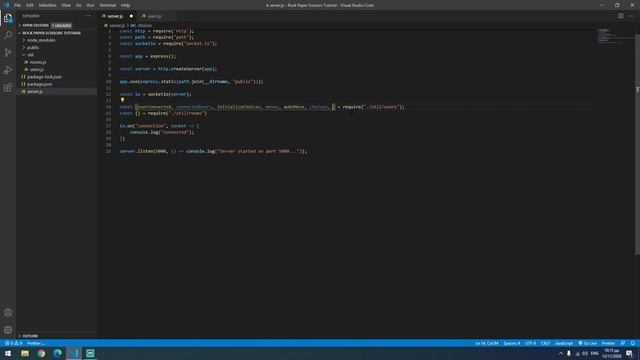This screenshot has height=360, width=640.
Task: Click the Explorer panel more actions ellipsis
Action: (x=88, y=16)
